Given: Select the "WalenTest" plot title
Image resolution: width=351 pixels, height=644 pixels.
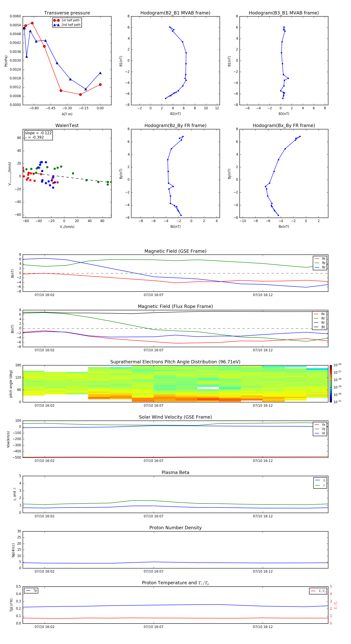Looking at the screenshot, I should pyautogui.click(x=67, y=125).
